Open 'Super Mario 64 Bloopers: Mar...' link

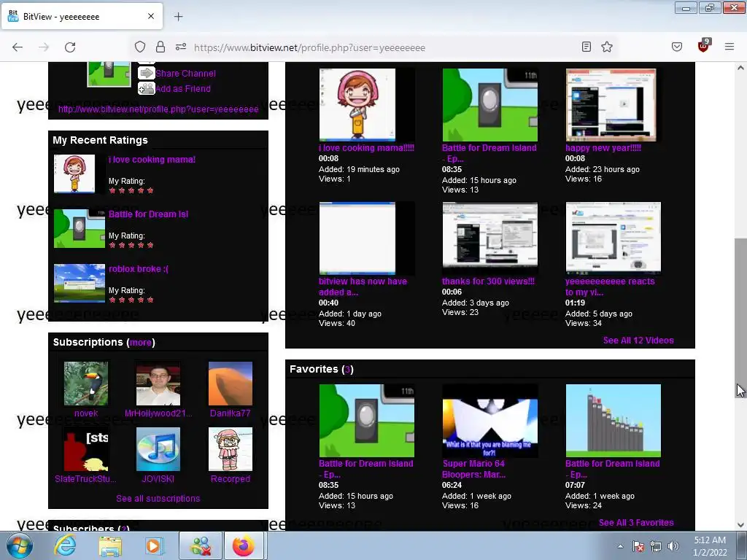pos(473,469)
